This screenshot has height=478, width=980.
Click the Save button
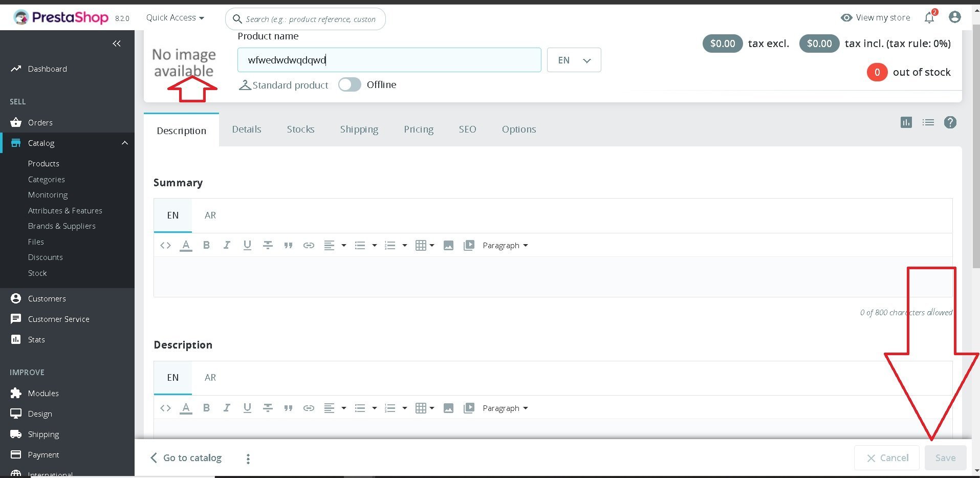pos(945,458)
